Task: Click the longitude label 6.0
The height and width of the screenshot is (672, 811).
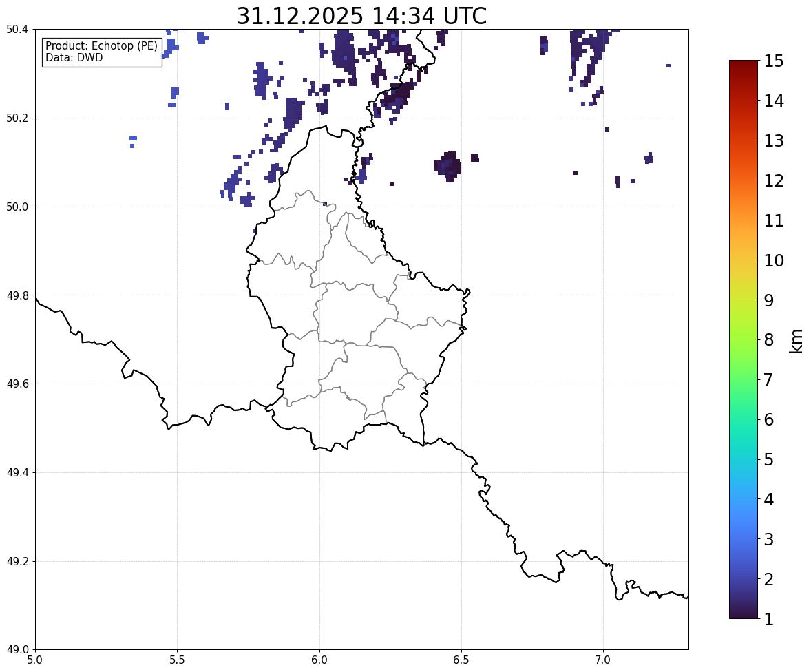Action: [x=319, y=660]
